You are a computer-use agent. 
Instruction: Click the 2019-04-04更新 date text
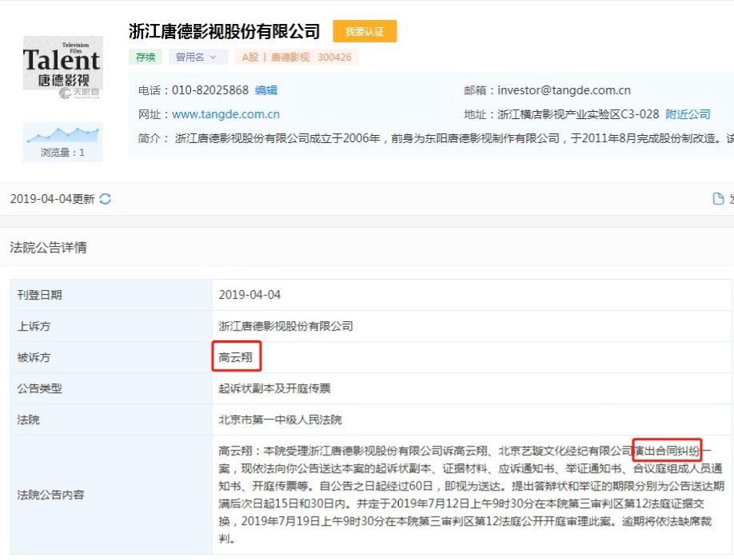click(53, 199)
